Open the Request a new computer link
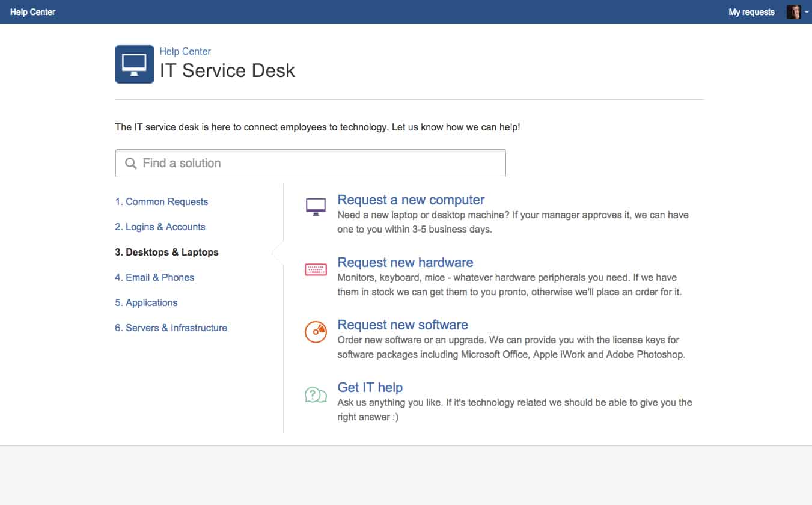The width and height of the screenshot is (812, 505). [411, 200]
